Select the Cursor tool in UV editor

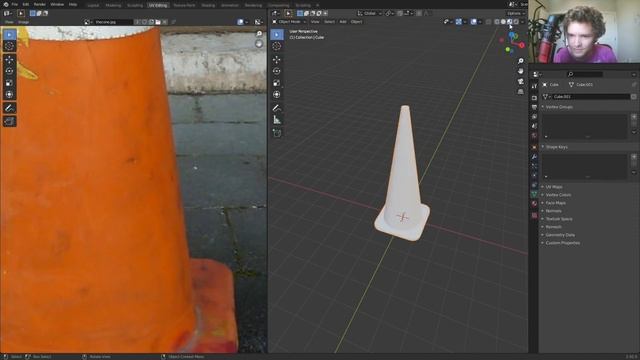[x=9, y=46]
